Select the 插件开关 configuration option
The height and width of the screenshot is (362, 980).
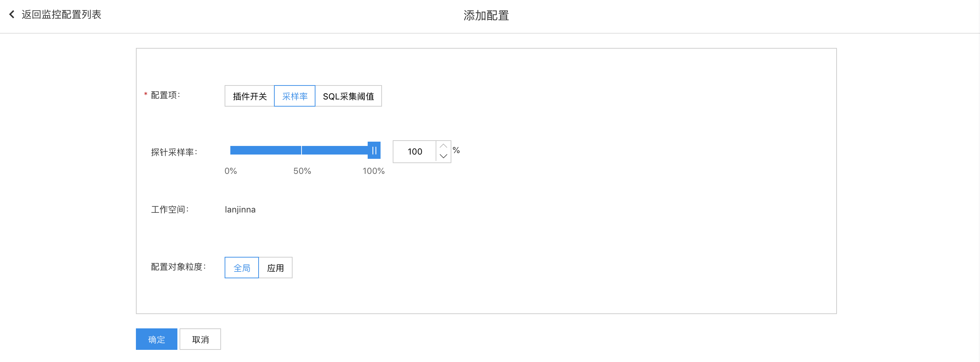tap(250, 96)
